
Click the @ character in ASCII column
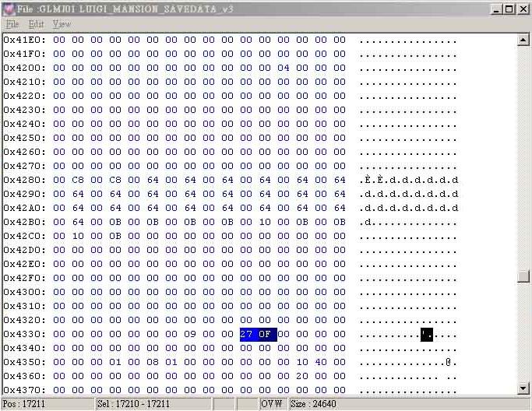pyautogui.click(x=448, y=362)
